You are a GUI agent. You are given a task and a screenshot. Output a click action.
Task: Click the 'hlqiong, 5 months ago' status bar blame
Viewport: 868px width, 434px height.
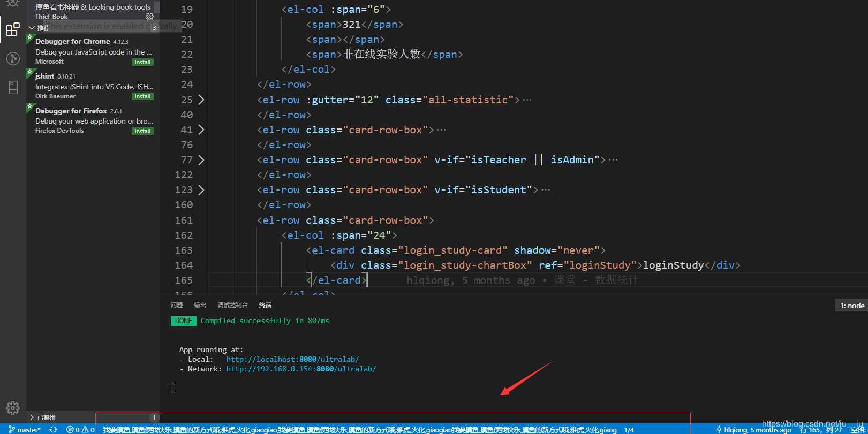pyautogui.click(x=754, y=430)
